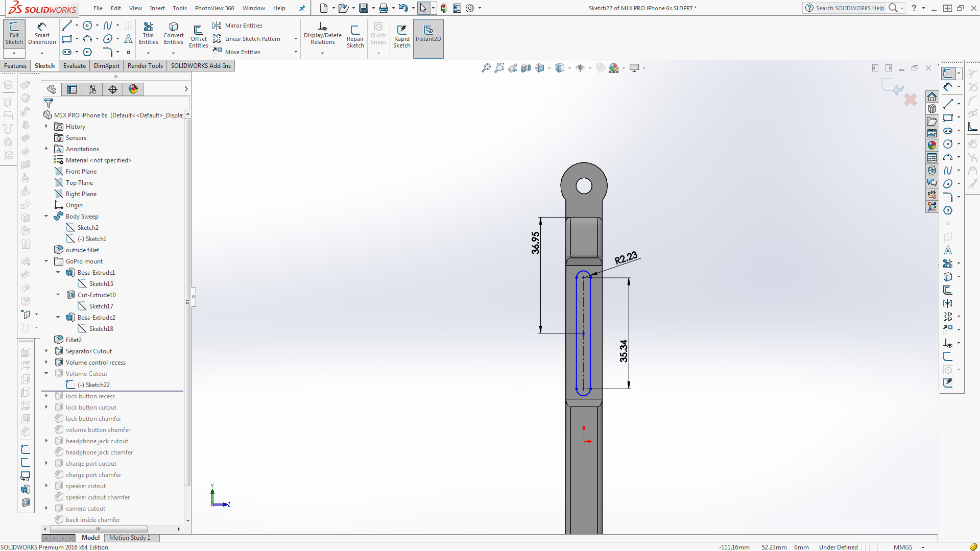Open FeatureManager design tree tab
Image resolution: width=980 pixels, height=551 pixels.
pos(52,89)
